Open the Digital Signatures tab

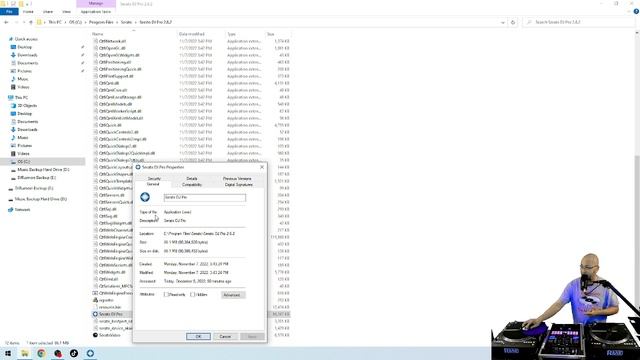click(x=239, y=185)
